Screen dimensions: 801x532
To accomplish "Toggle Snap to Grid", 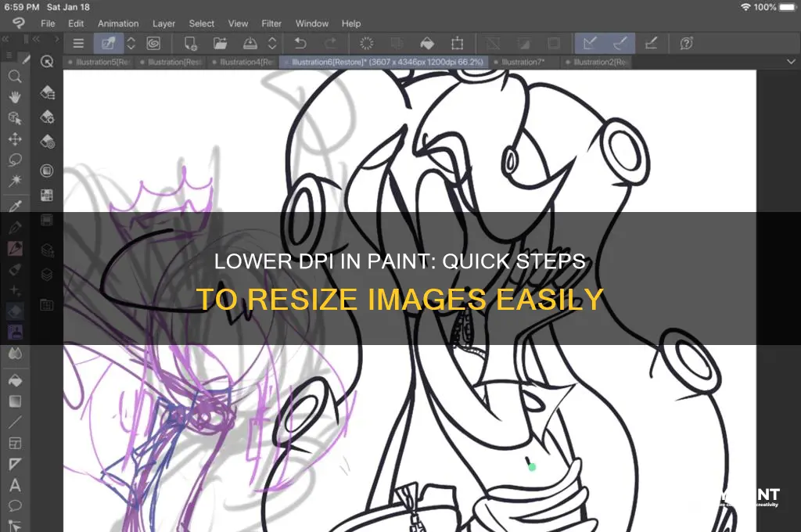I will pyautogui.click(x=651, y=44).
